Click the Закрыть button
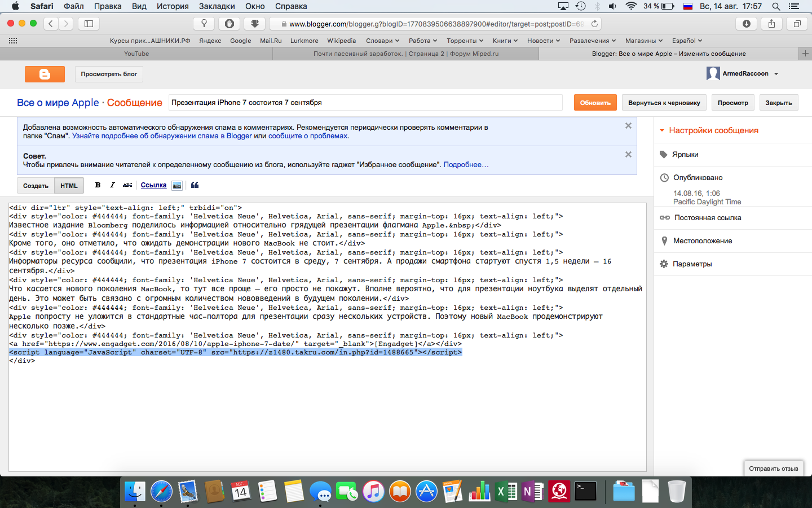The height and width of the screenshot is (508, 812). tap(779, 103)
